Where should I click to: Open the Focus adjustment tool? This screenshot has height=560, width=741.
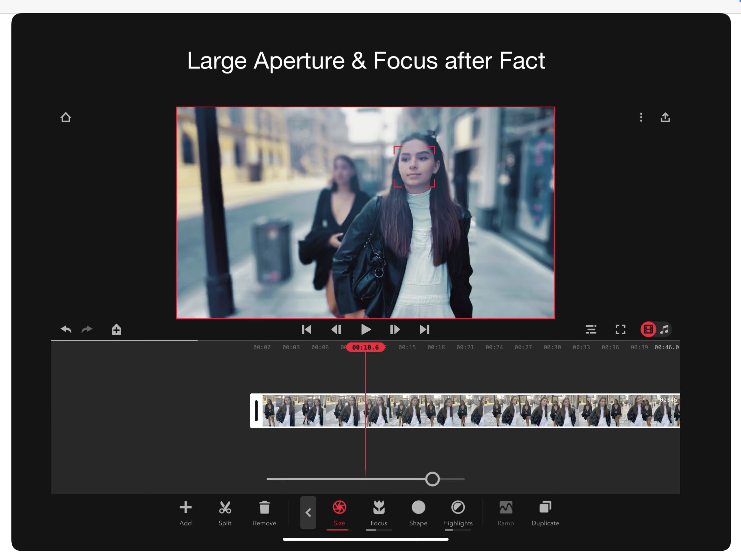coord(379,507)
